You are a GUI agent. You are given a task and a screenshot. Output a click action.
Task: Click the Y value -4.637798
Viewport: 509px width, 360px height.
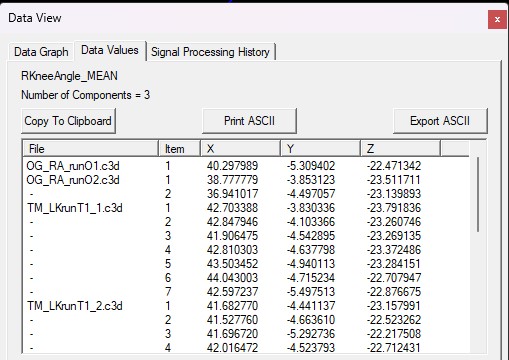point(311,250)
